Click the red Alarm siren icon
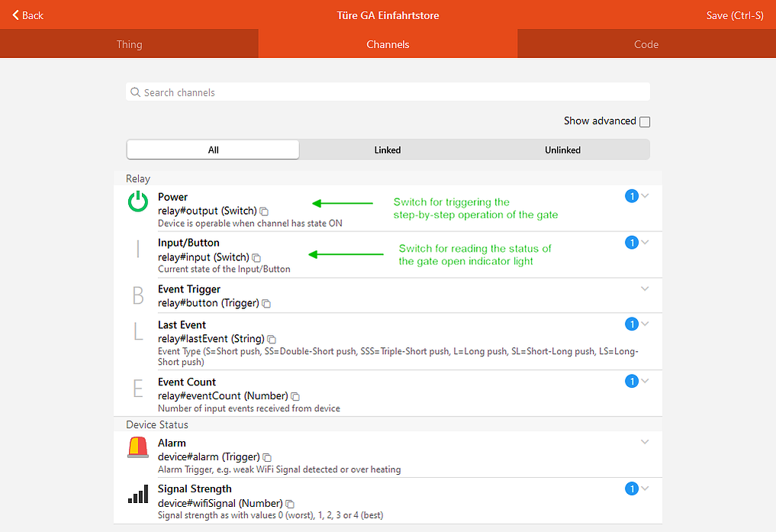776x532 pixels. (x=138, y=447)
